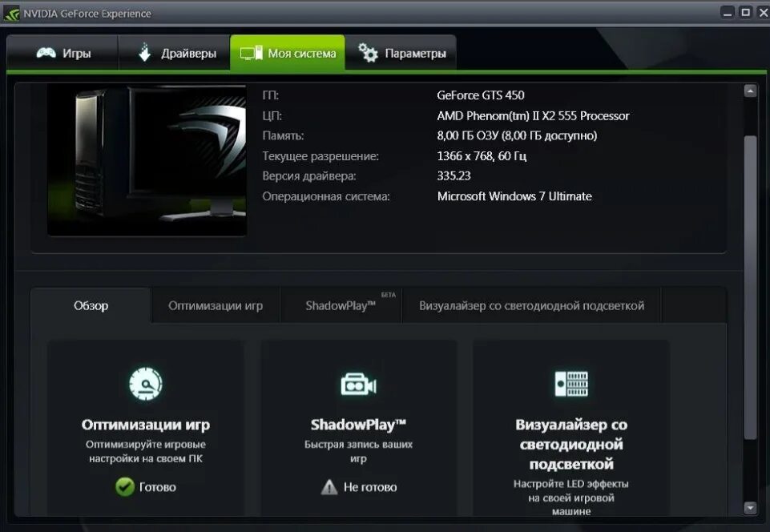Viewport: 770px width, 532px height.
Task: Click the GeForce GTS 450 value
Action: 481,95
